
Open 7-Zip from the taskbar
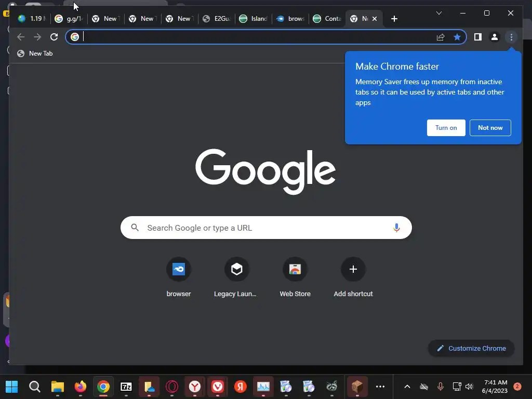[x=126, y=387]
